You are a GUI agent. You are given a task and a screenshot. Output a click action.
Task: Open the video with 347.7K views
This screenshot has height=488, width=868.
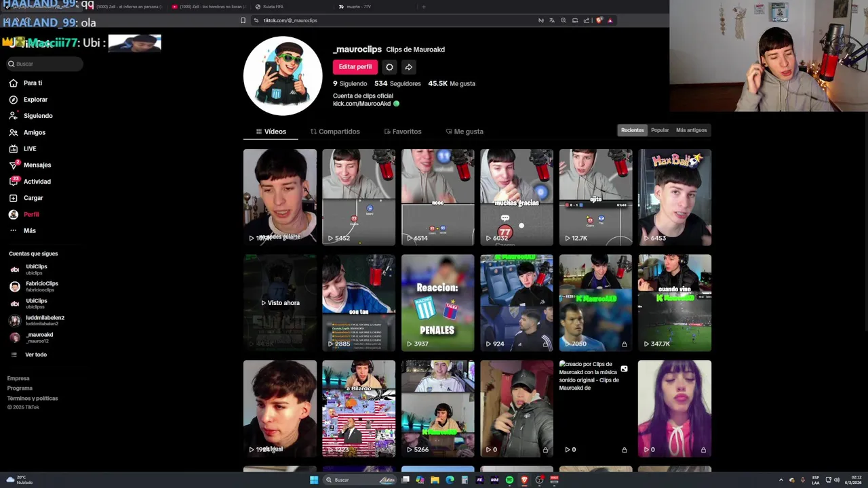(675, 303)
